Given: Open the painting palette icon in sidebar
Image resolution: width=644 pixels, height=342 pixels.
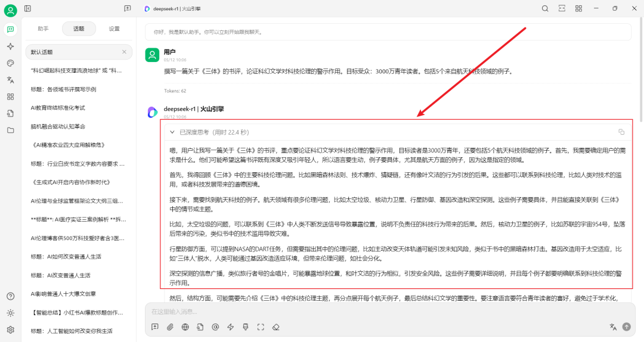Looking at the screenshot, I should [10, 63].
